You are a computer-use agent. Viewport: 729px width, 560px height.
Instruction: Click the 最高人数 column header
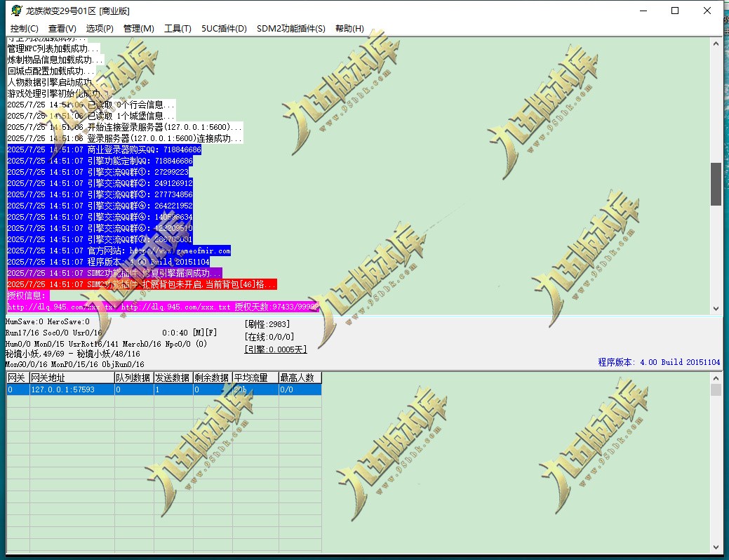pos(300,378)
